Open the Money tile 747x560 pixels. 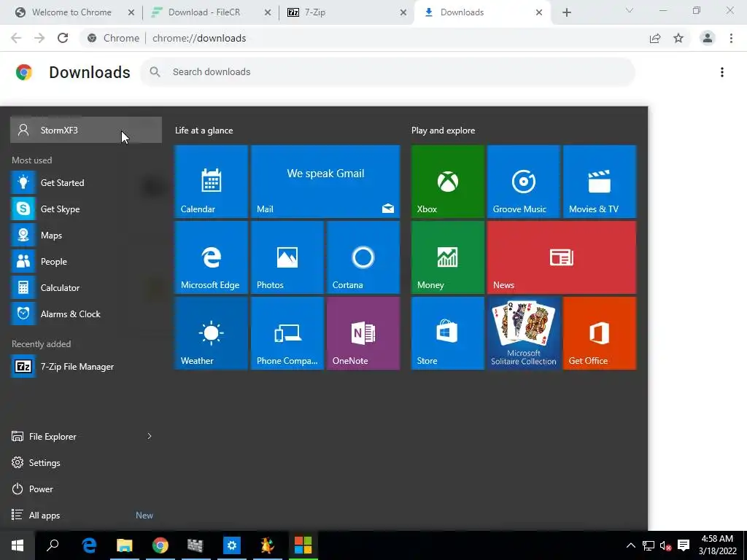pos(448,257)
